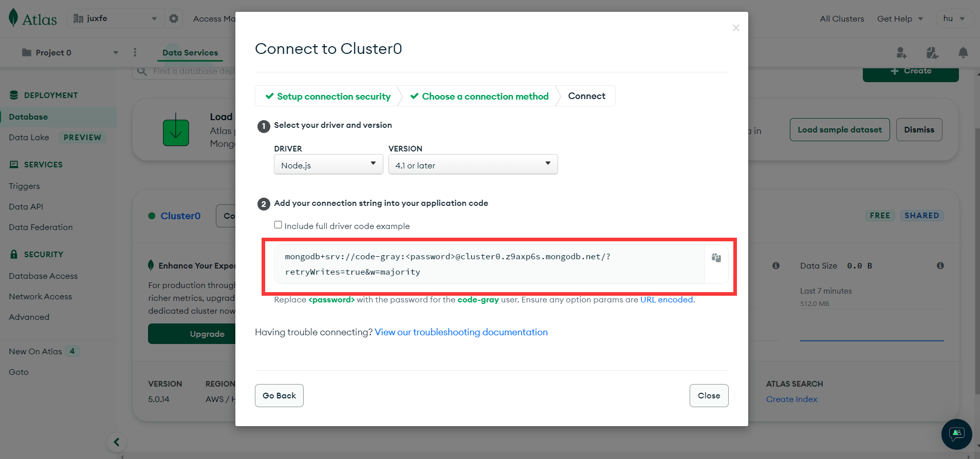Click the connection string text box
Screen dimensions: 980x459
coord(488,264)
